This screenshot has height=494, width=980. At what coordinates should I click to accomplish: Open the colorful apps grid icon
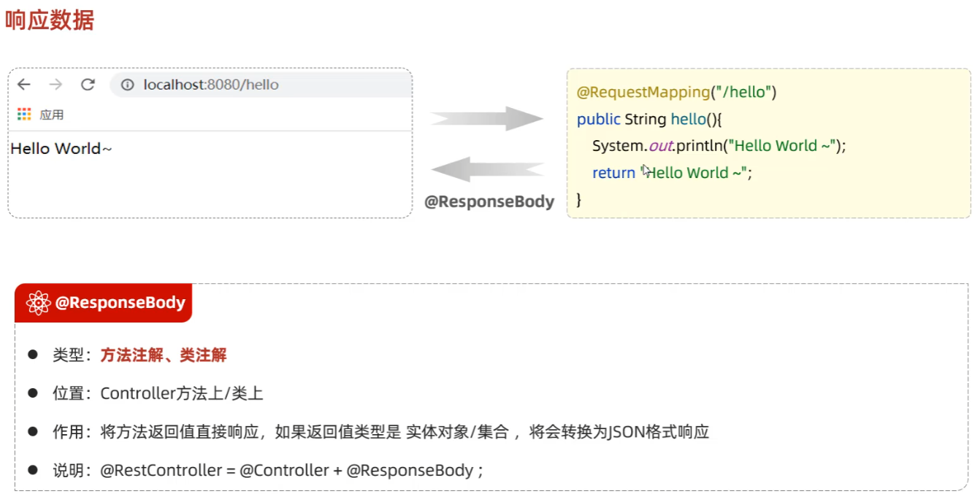[24, 114]
